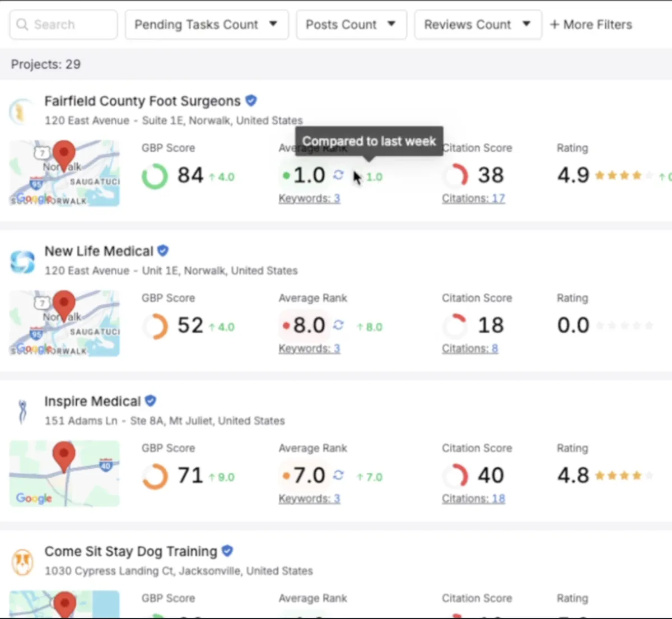Click the green status dot beside 1.0 average rank
Screen dimensions: 672x619
coord(286,176)
